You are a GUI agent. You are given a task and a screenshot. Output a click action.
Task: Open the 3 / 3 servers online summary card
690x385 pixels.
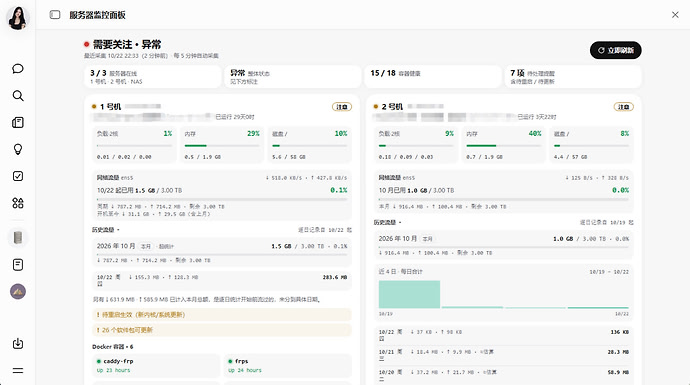[x=153, y=77]
